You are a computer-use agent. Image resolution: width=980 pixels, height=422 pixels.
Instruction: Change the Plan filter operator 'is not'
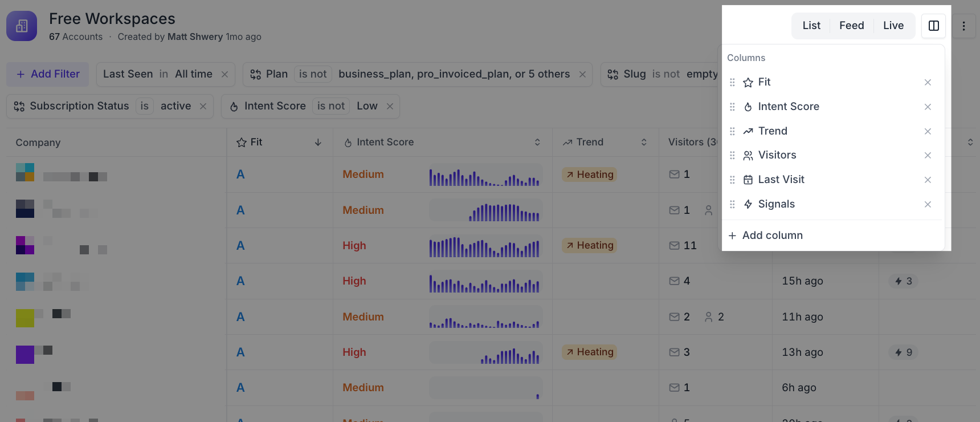(x=313, y=74)
